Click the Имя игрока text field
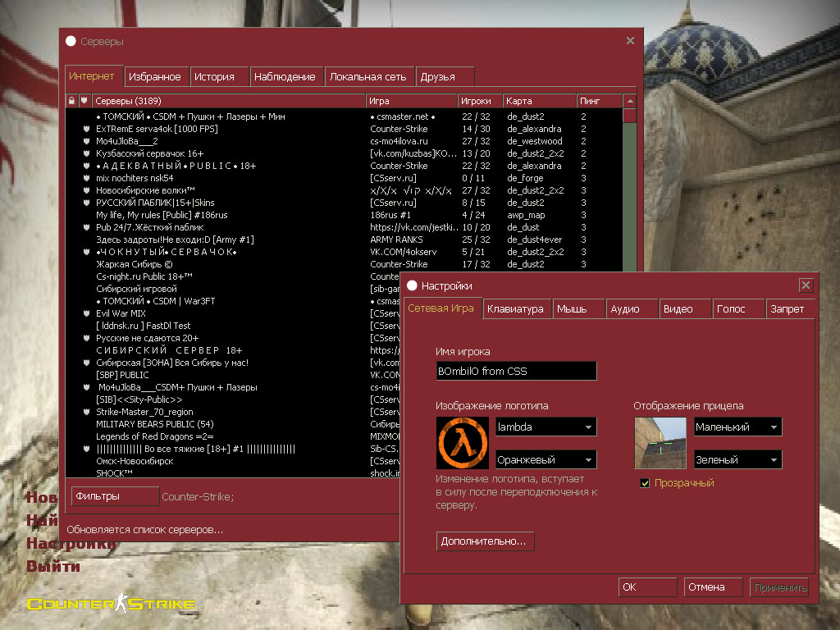 click(517, 371)
